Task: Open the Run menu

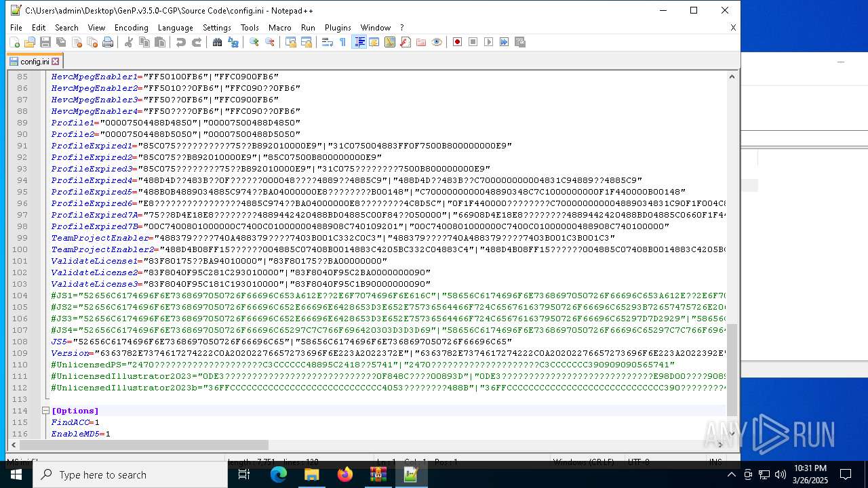Action: click(x=308, y=28)
